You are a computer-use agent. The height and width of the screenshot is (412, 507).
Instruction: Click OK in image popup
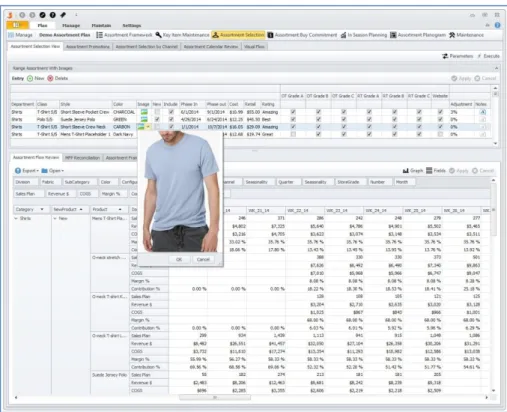tap(179, 259)
